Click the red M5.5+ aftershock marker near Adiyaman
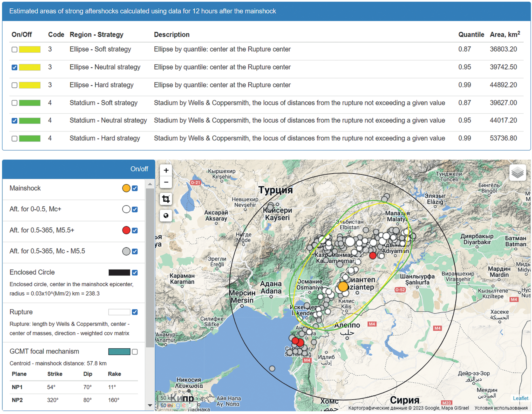Screen dimensions: 532x414 click(x=373, y=256)
